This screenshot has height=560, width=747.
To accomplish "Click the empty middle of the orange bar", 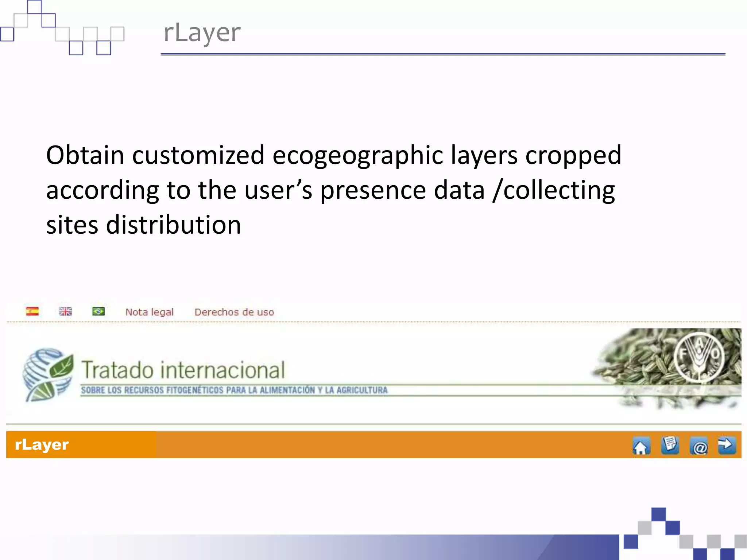I will click(x=383, y=445).
